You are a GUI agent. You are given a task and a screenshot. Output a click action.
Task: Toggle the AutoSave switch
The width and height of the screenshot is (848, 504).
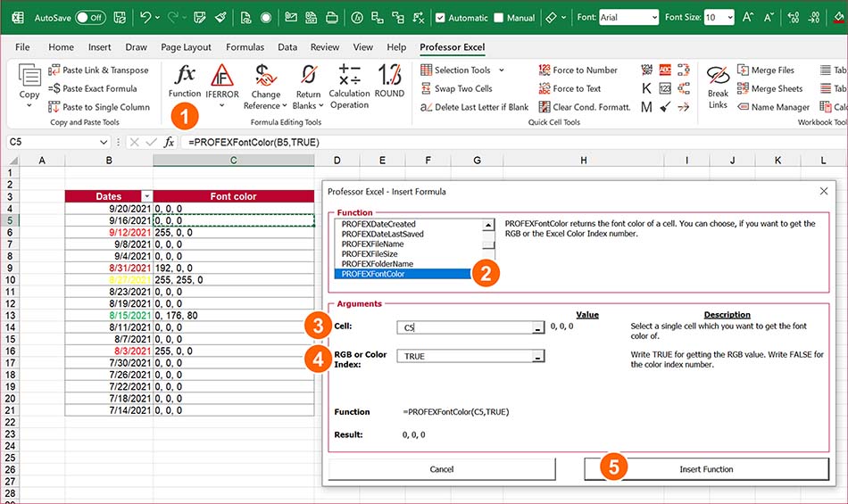point(90,17)
